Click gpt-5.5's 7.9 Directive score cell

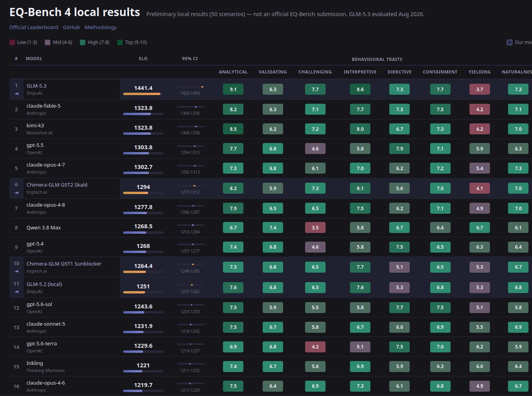tap(399, 149)
